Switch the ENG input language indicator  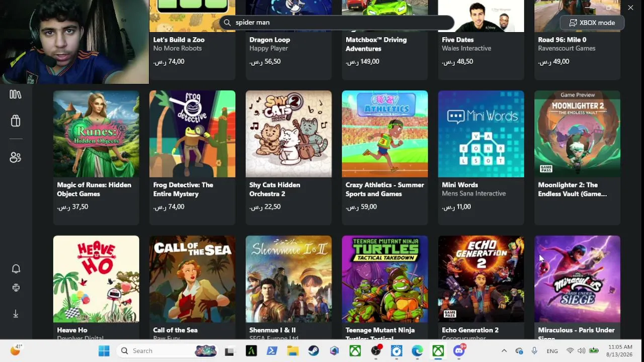click(552, 351)
